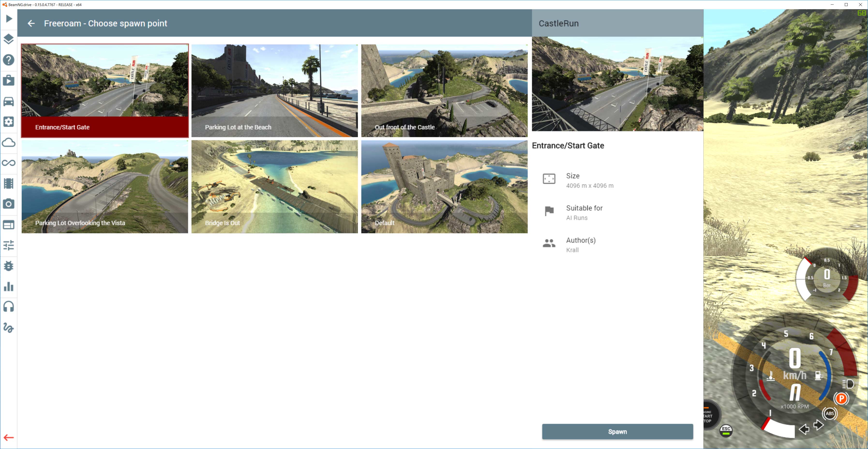Minimize the BeamNG.drive window
This screenshot has width=868, height=449.
[832, 5]
